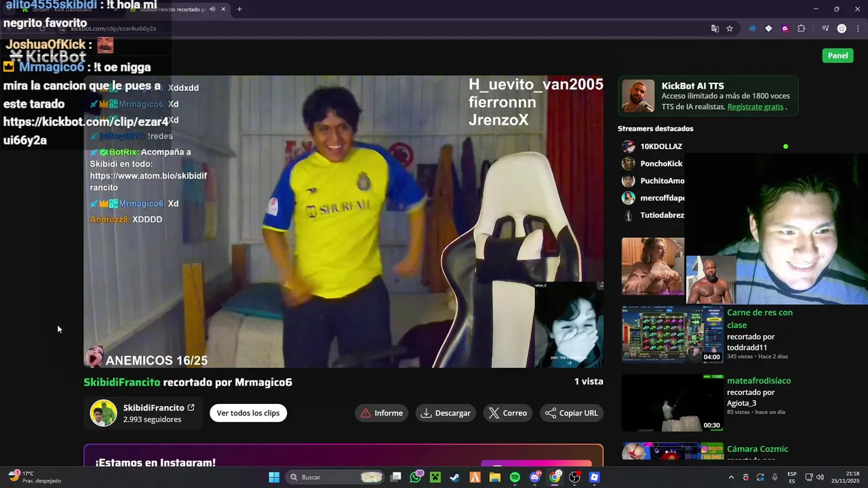Select featured streamer PuchitoAmo
Screen dimensions: 868x488
pos(663,181)
